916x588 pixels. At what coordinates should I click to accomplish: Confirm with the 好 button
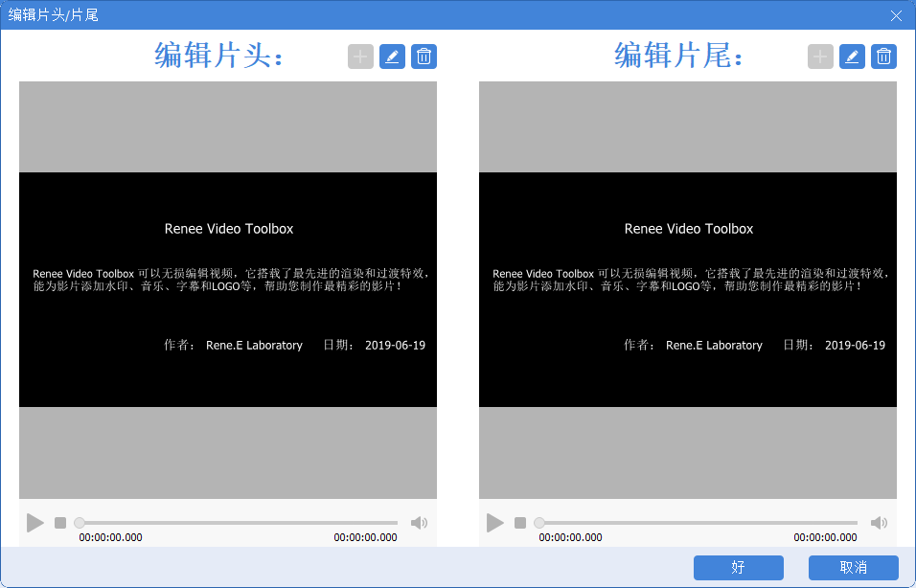pos(739,568)
